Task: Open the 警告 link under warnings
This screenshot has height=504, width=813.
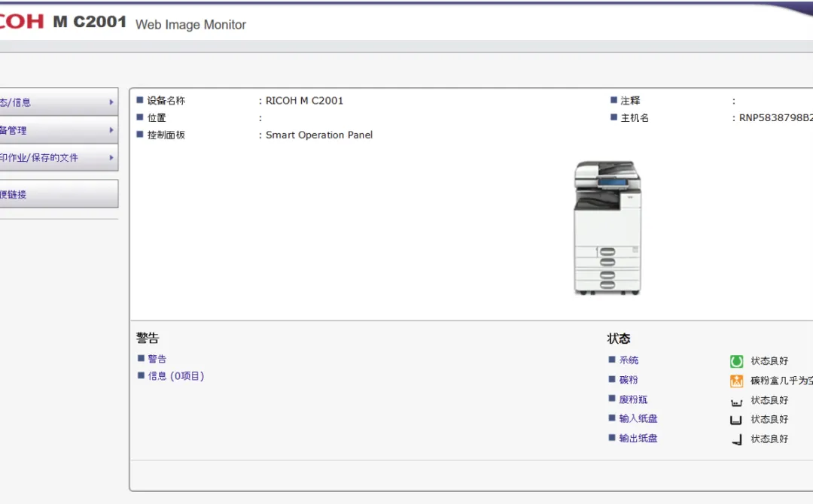Action: pos(157,359)
